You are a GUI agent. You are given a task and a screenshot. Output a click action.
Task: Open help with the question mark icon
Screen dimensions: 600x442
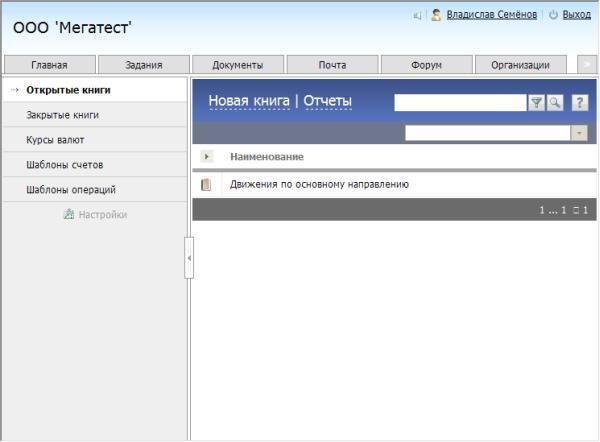580,103
